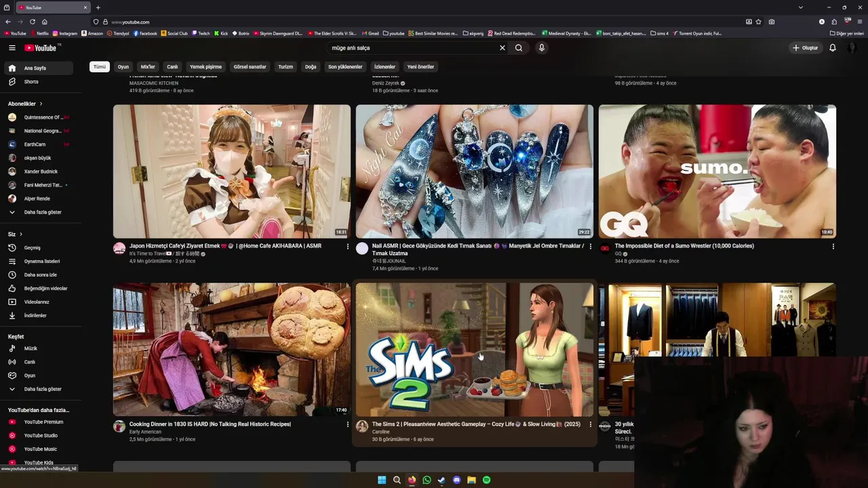This screenshot has width=868, height=488.
Task: Play the Sumo Wrestler diet video thumbnail
Action: 717,171
